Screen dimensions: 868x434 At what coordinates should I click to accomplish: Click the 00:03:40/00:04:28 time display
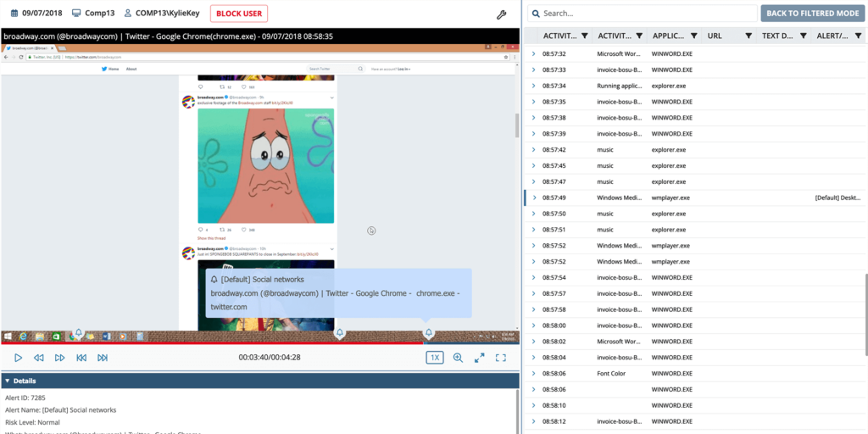(270, 358)
